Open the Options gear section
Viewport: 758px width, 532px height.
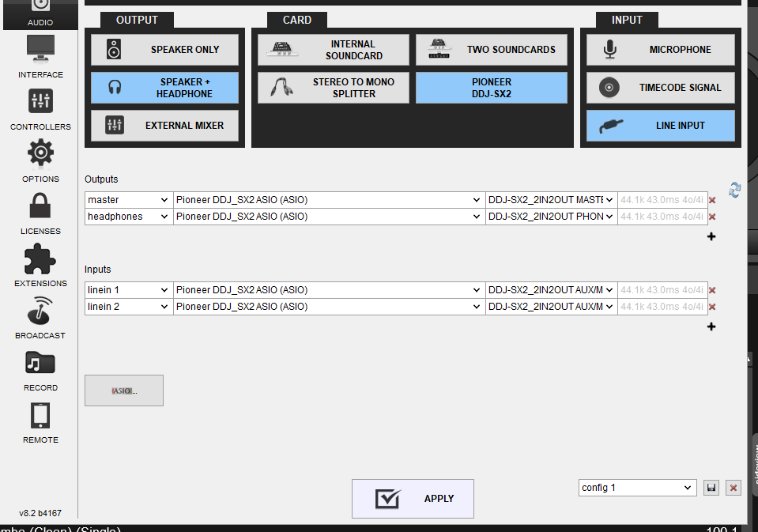(40, 161)
